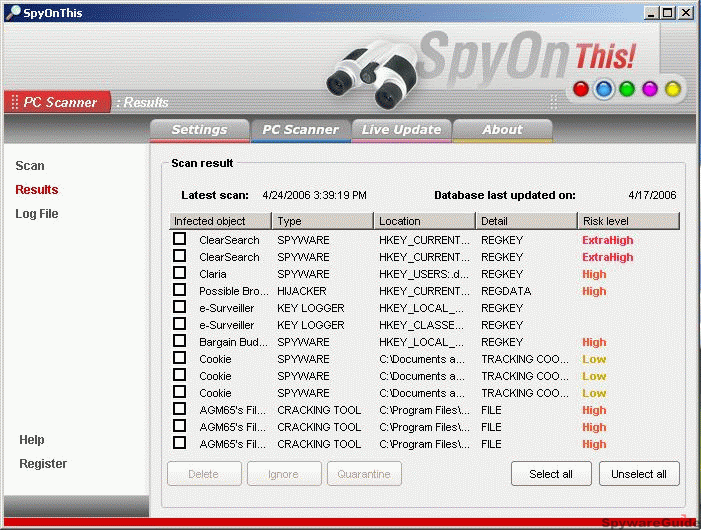Screen dimensions: 701x530
Task: Sort by Detail column header
Action: coord(527,221)
